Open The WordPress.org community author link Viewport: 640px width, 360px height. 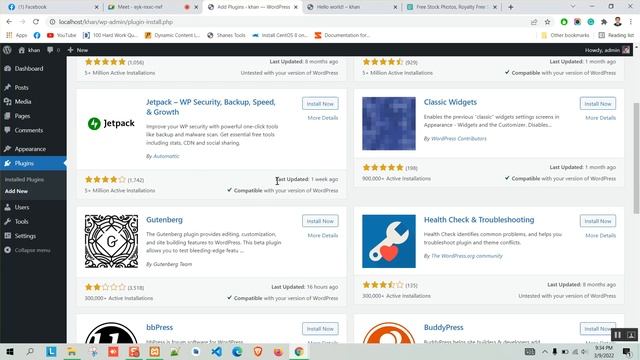[x=467, y=256]
